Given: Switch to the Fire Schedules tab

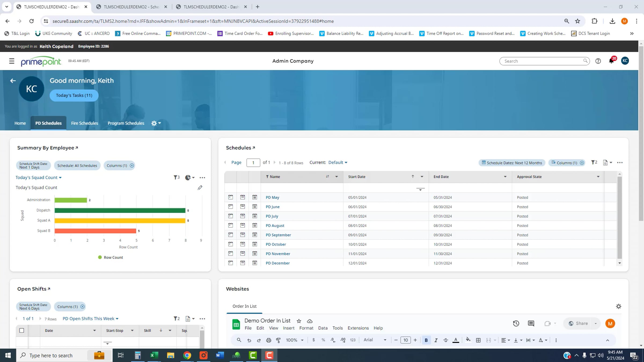Looking at the screenshot, I should [x=85, y=123].
